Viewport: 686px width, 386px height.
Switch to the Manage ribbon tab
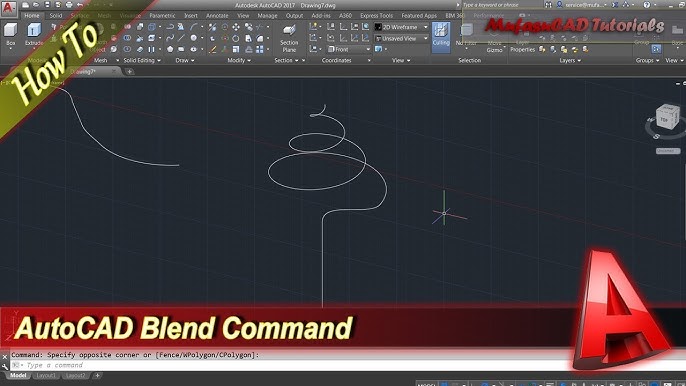tap(267, 15)
